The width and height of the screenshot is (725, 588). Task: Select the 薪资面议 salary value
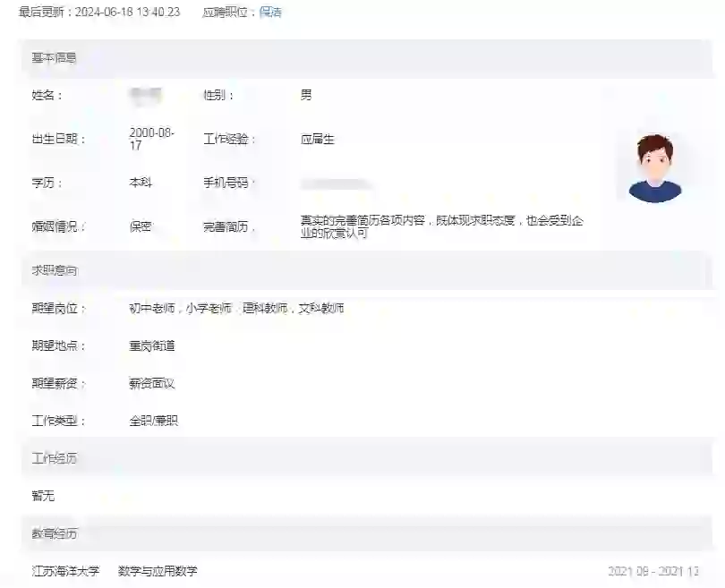coord(149,382)
